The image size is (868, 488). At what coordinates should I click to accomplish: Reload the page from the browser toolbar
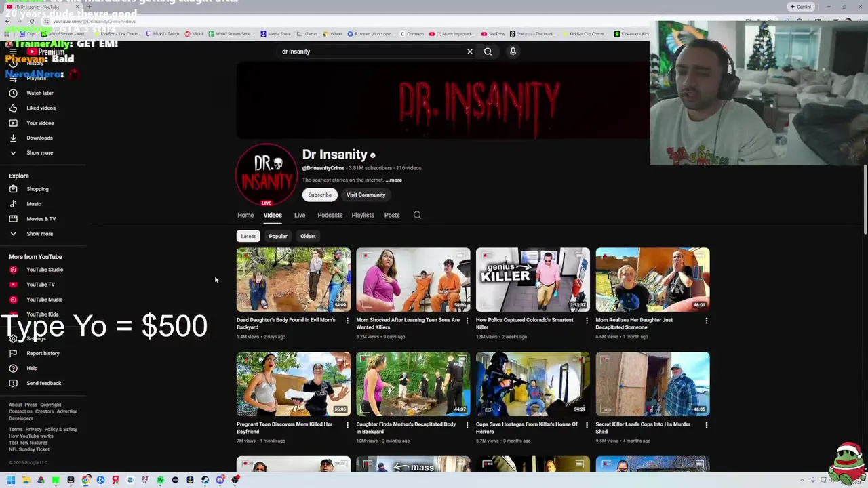[31, 21]
